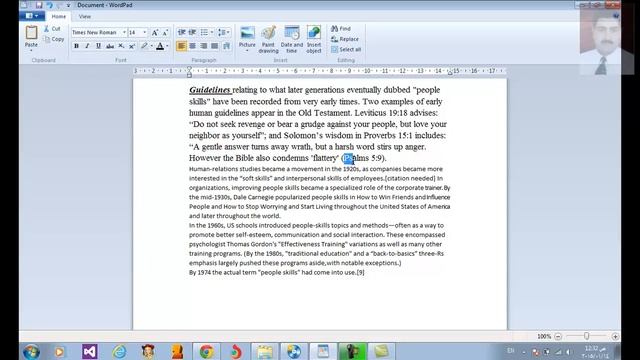Screen dimensions: 640x360
Task: Open Visual Studio from the taskbar
Action: 89,351
